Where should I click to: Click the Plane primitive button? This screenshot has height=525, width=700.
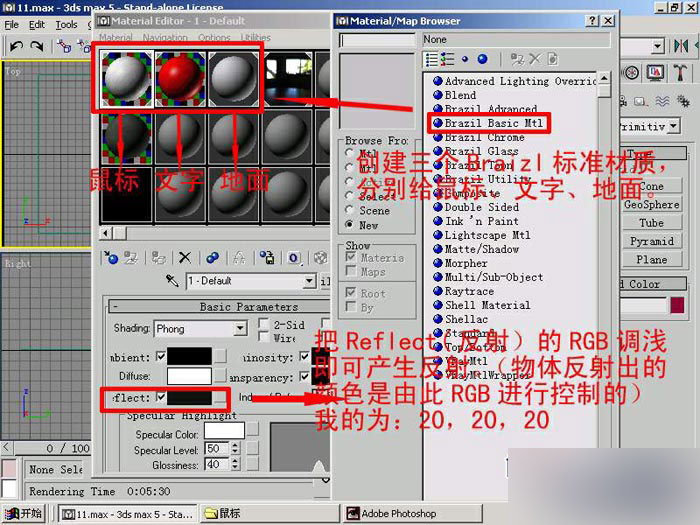click(x=651, y=259)
